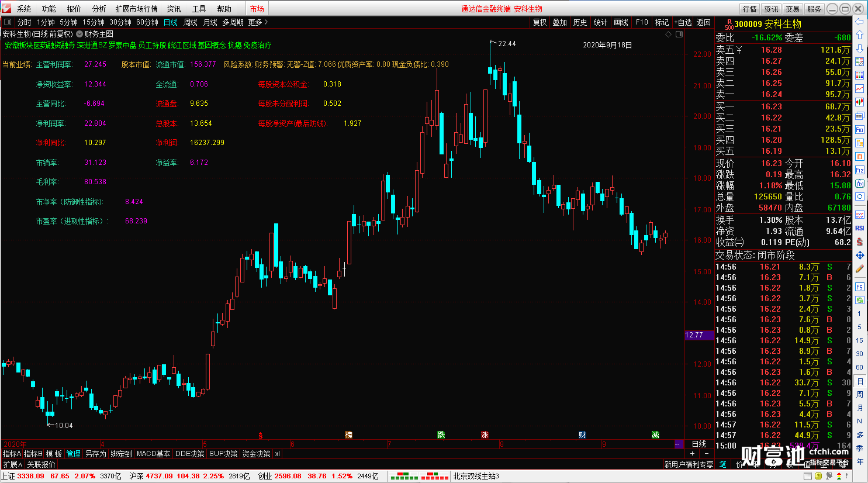Click the 叠加 overlay button
Viewport: 868px width, 483px height.
pyautogui.click(x=560, y=22)
